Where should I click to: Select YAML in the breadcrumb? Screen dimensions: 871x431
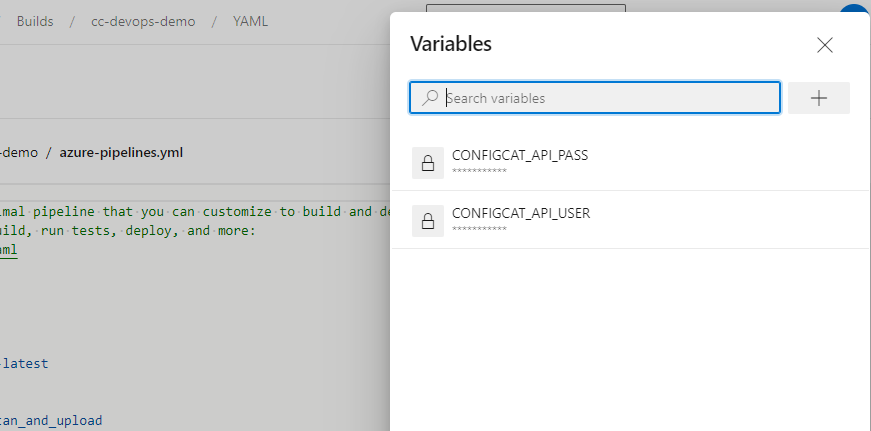(x=251, y=21)
